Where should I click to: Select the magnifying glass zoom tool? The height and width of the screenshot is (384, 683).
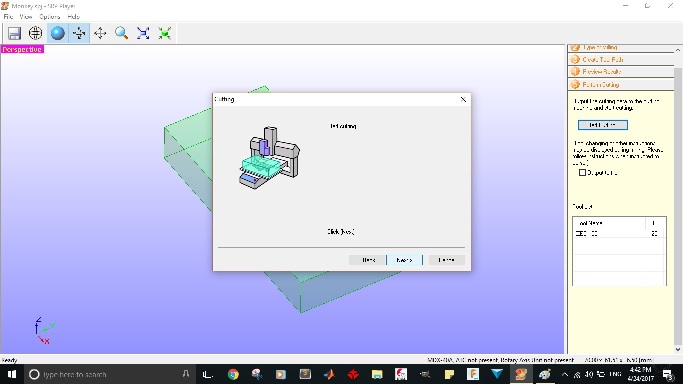[x=122, y=33]
